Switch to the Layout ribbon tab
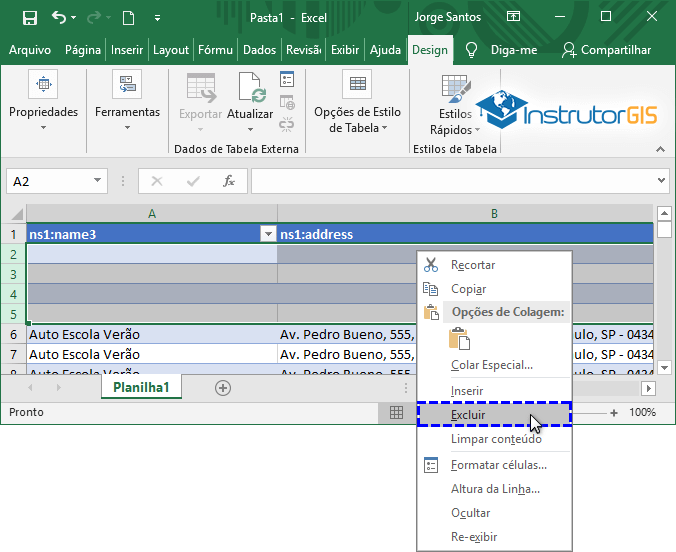676x552 pixels. coord(171,50)
